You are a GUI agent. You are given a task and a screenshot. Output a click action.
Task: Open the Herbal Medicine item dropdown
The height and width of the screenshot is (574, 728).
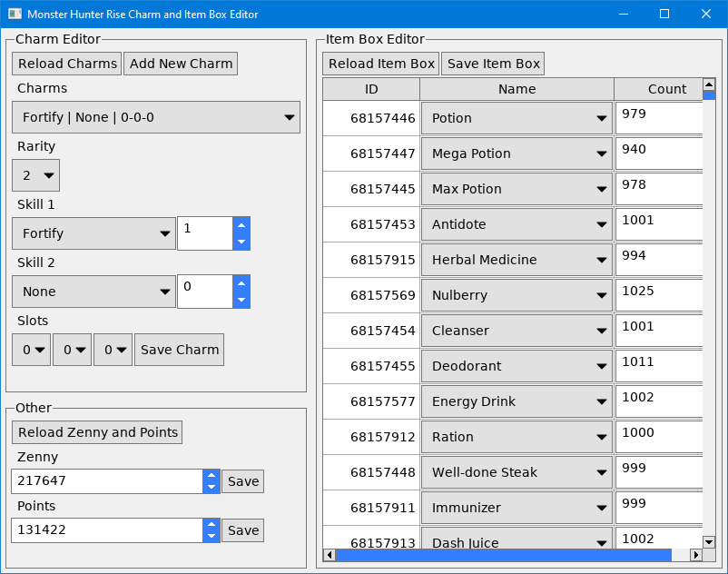click(x=516, y=260)
